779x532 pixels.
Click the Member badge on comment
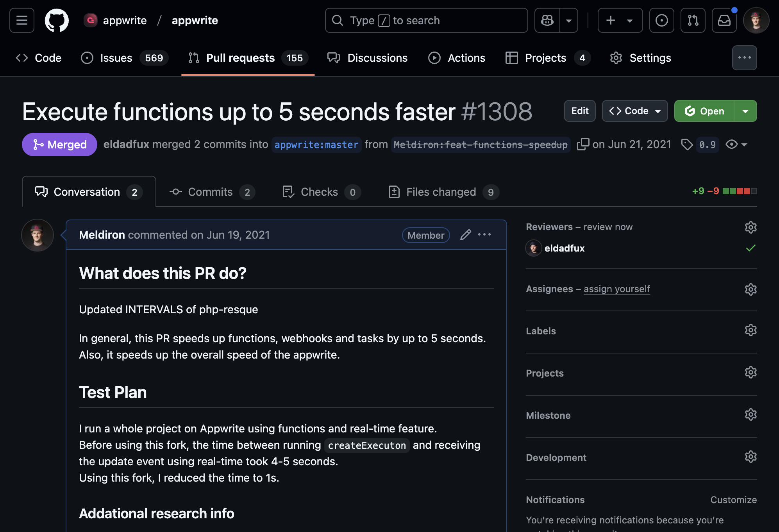426,235
